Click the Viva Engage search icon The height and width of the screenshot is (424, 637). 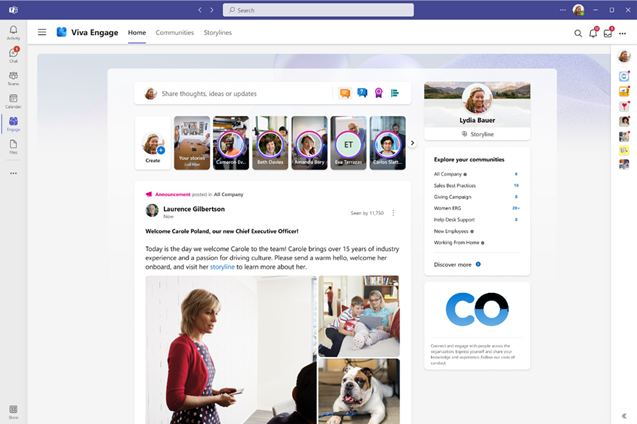[x=578, y=33]
